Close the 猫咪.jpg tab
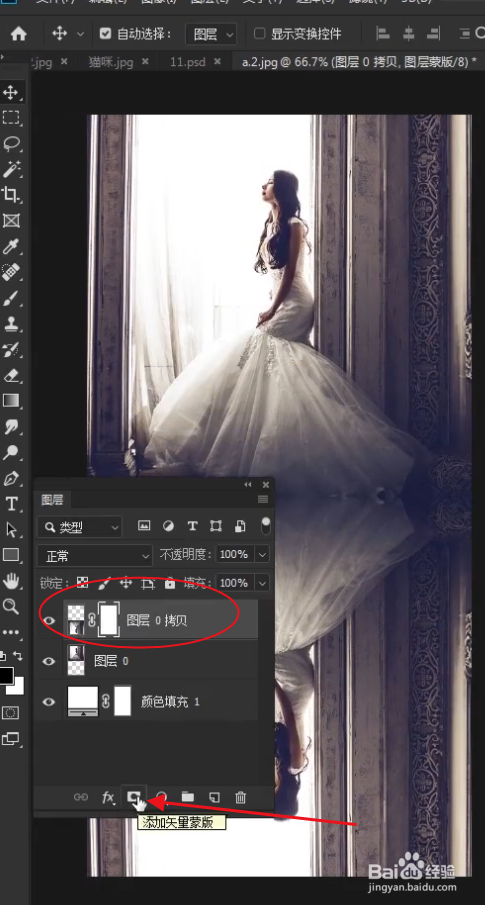This screenshot has width=485, height=905. 145,61
